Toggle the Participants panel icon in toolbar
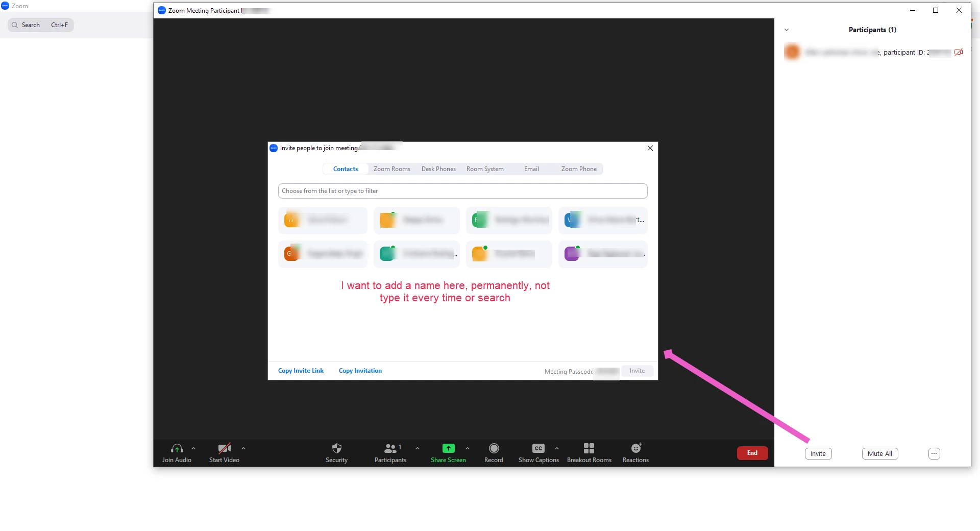This screenshot has height=531, width=980. tap(390, 448)
